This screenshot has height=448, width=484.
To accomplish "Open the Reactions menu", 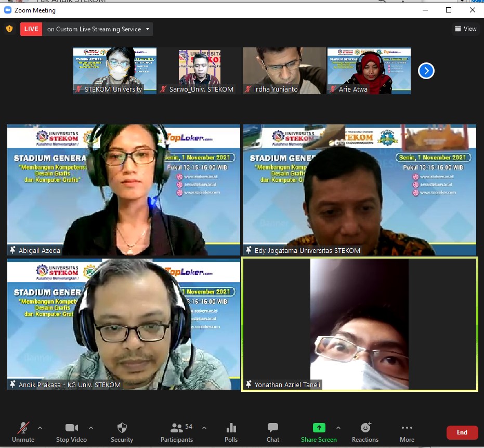I will click(x=365, y=432).
